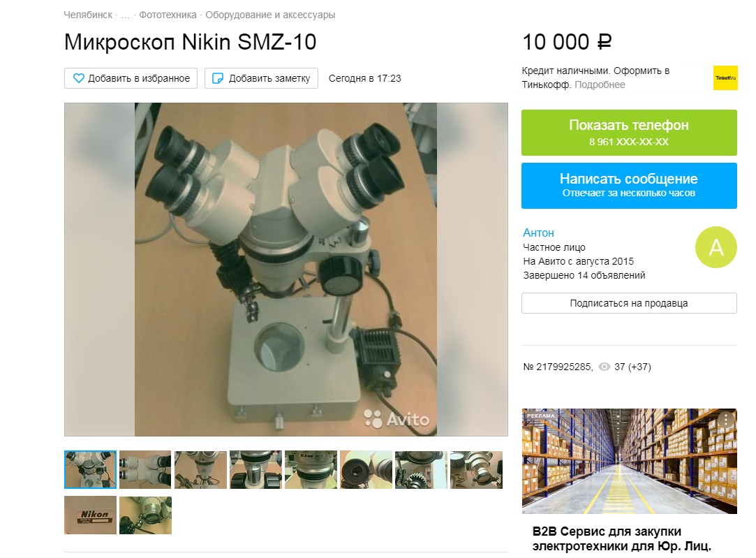Open the Подробнее credit link

pyautogui.click(x=600, y=85)
